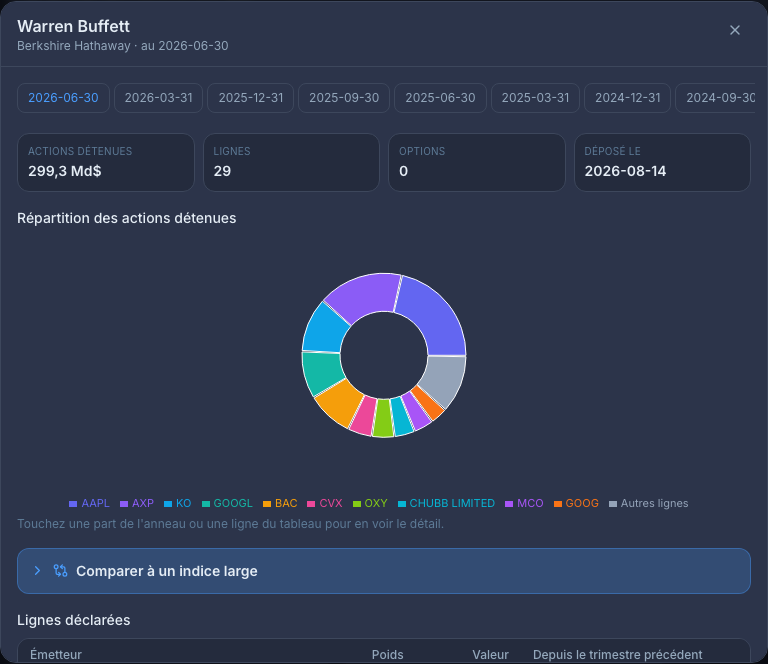Select the 2024-12-31 quarter tab
768x664 pixels.
coord(627,98)
